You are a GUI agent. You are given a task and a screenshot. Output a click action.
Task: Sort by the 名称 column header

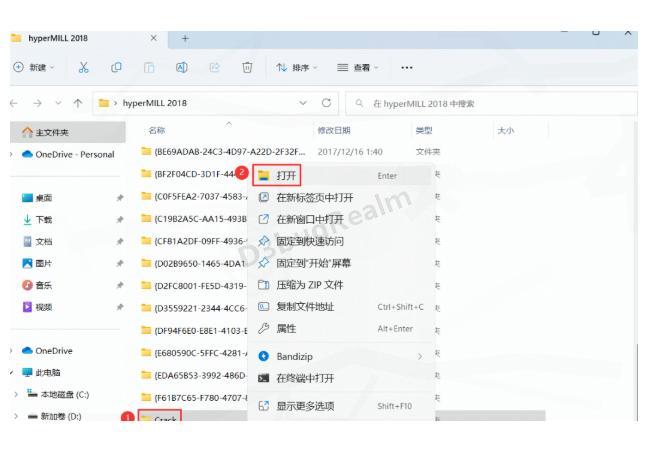click(x=157, y=130)
